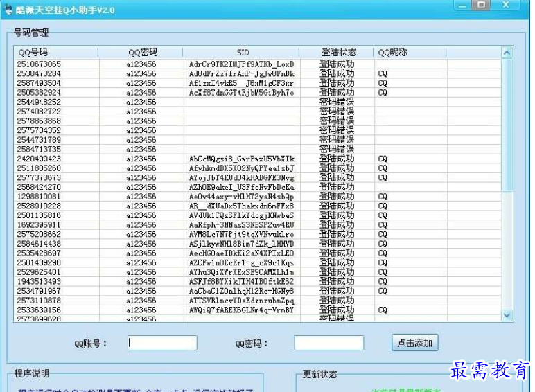The width and height of the screenshot is (535, 392).
Task: Select row with QQ number 2575734352
Action: tap(258, 130)
